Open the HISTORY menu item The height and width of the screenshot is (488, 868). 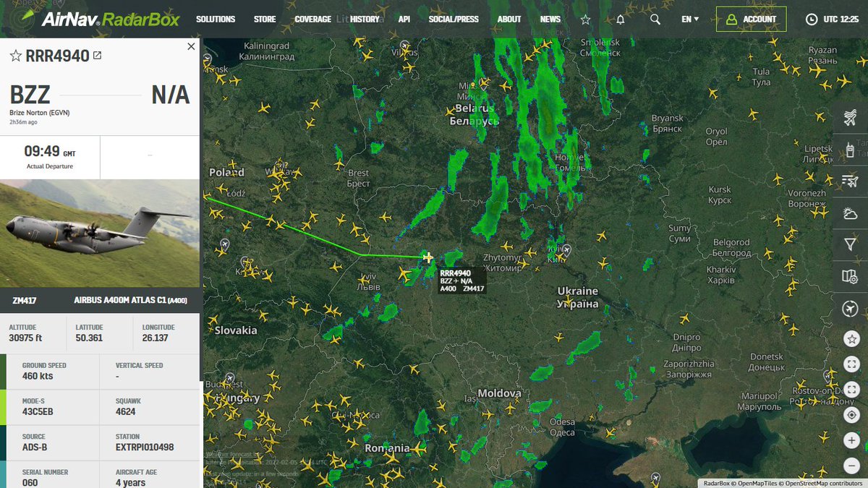pos(365,20)
